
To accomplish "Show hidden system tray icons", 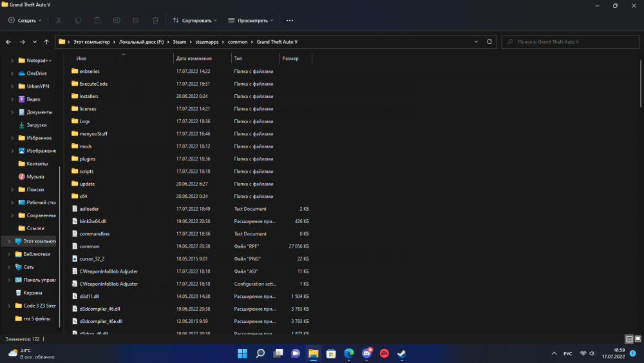I will (554, 353).
